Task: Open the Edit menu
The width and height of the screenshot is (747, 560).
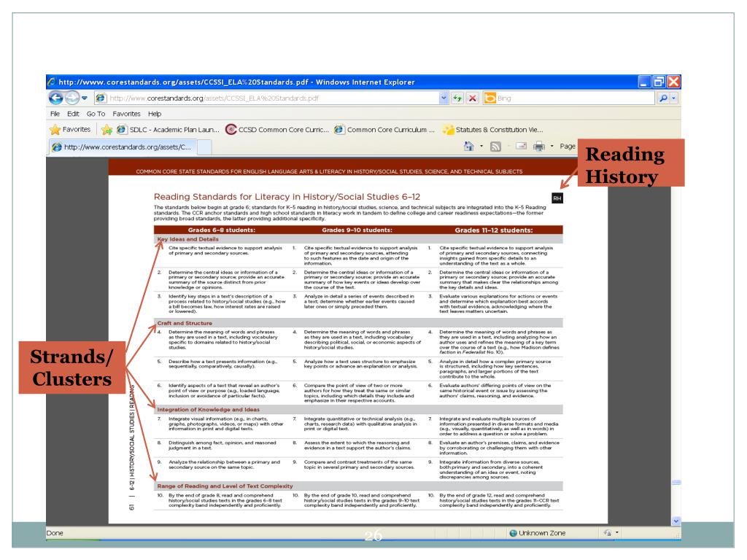Action: pos(73,114)
